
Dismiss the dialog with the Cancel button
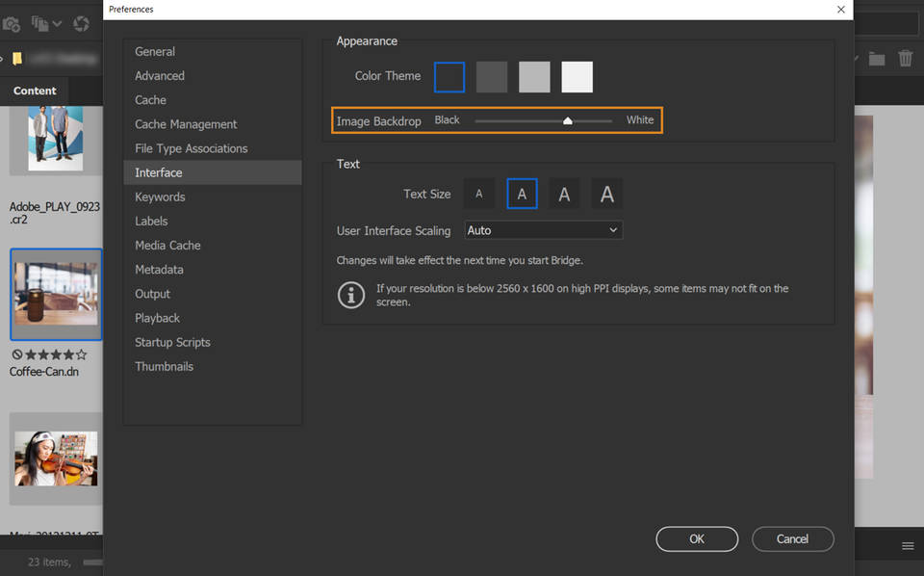point(792,538)
